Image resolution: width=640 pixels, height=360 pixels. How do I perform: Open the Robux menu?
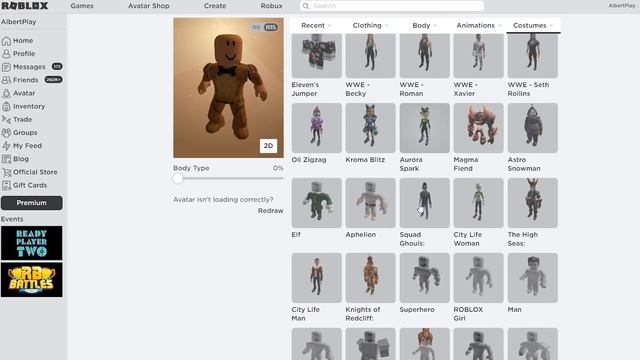click(271, 6)
